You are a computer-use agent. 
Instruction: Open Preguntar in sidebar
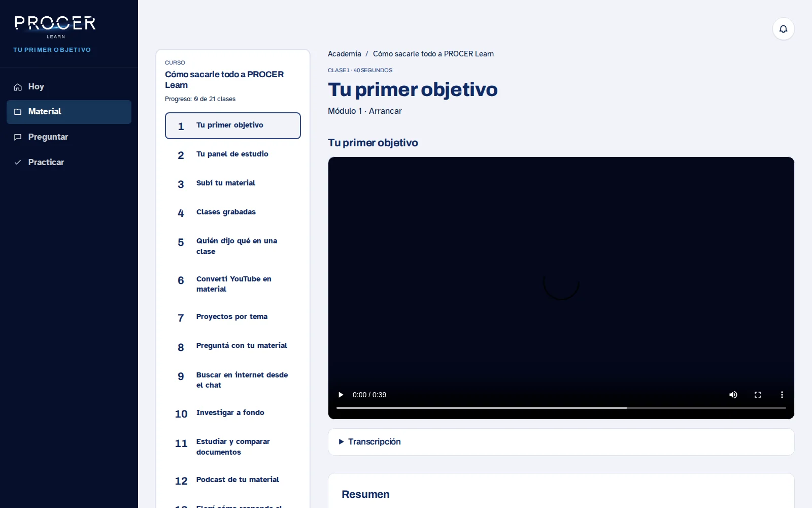(69, 137)
